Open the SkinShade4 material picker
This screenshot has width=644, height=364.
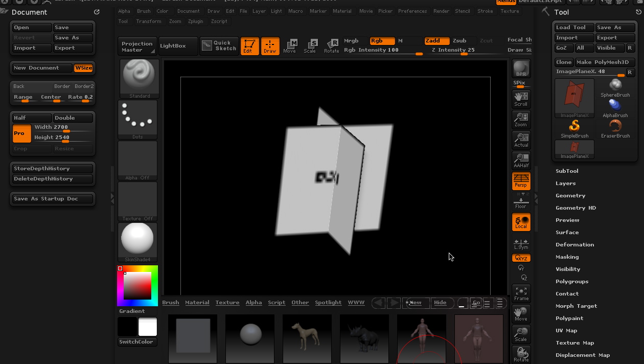137,242
